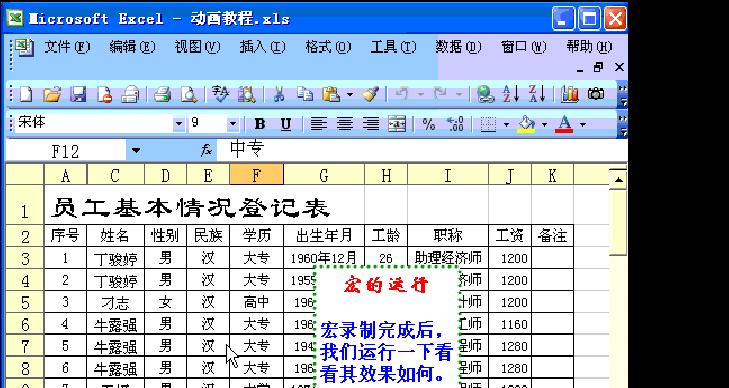
Task: Click the Redo arrow icon
Action: [440, 94]
